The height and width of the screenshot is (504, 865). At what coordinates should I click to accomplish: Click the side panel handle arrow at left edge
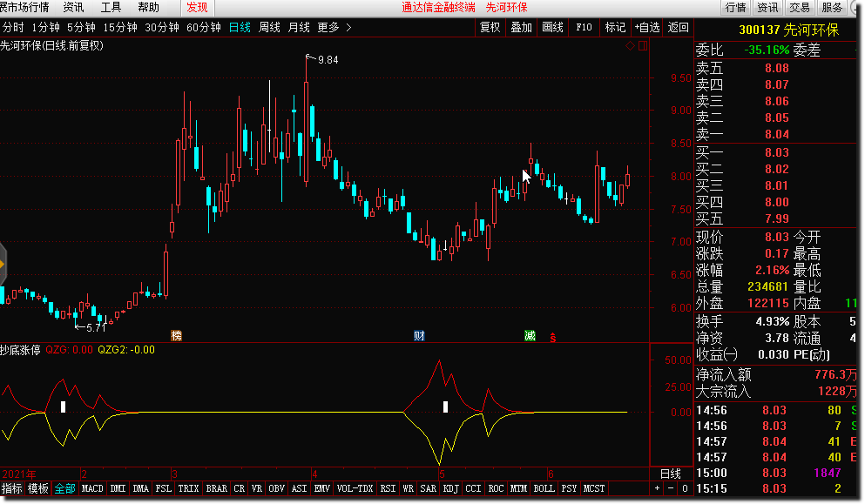[3, 265]
